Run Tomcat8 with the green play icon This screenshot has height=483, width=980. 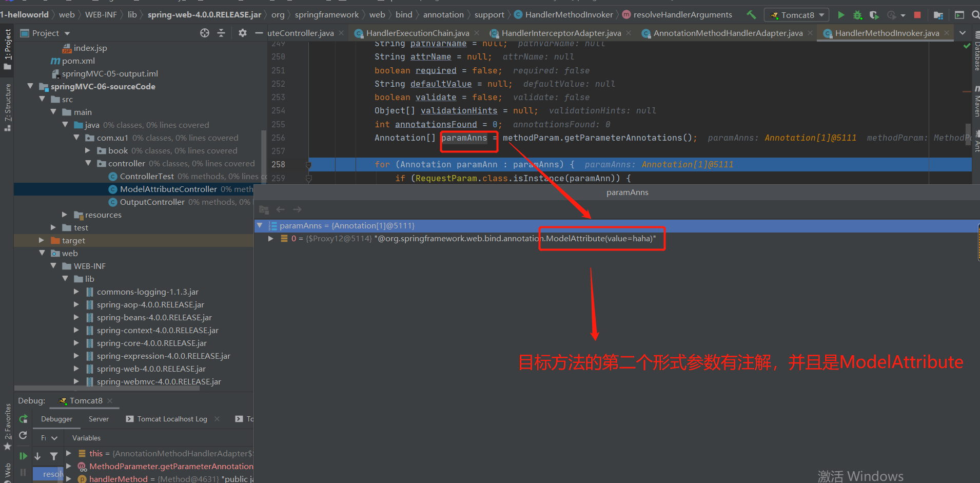(841, 15)
